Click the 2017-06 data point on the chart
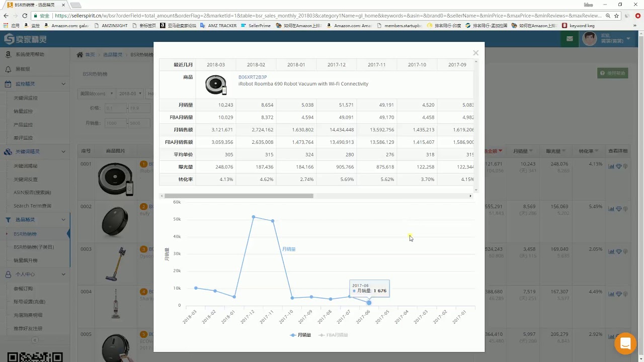This screenshot has width=644, height=362. 369,303
